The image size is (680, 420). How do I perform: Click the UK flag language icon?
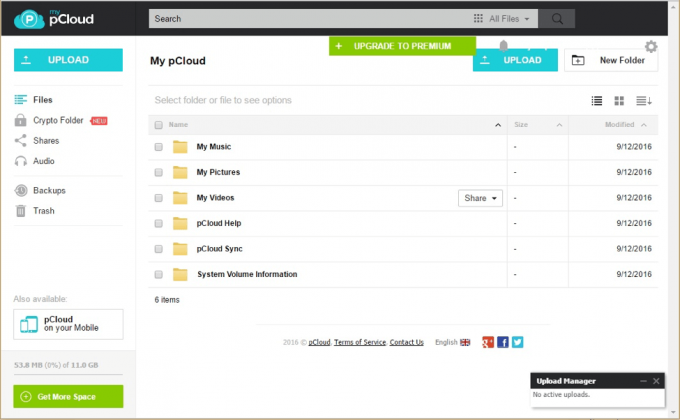465,342
